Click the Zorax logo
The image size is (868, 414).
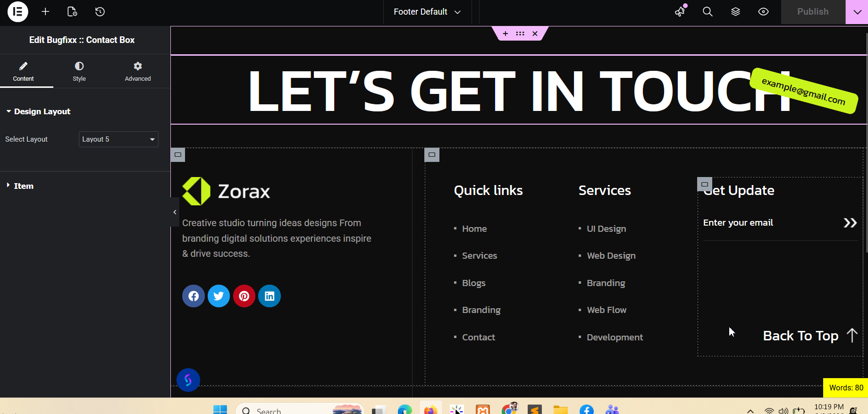coord(226,191)
